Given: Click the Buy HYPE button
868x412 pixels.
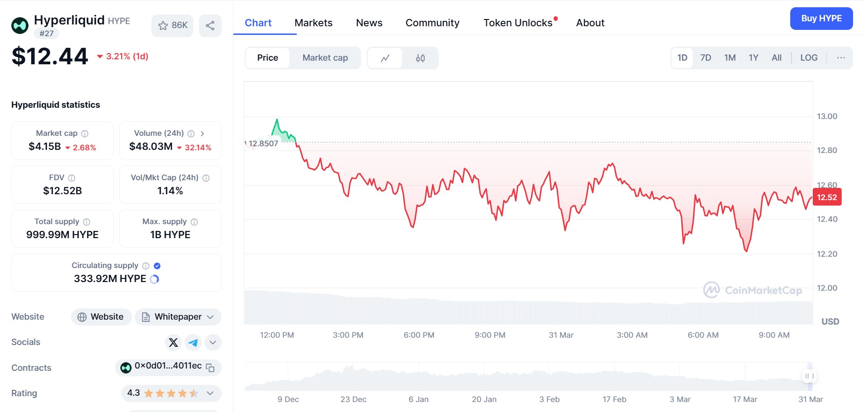Looking at the screenshot, I should click(821, 19).
